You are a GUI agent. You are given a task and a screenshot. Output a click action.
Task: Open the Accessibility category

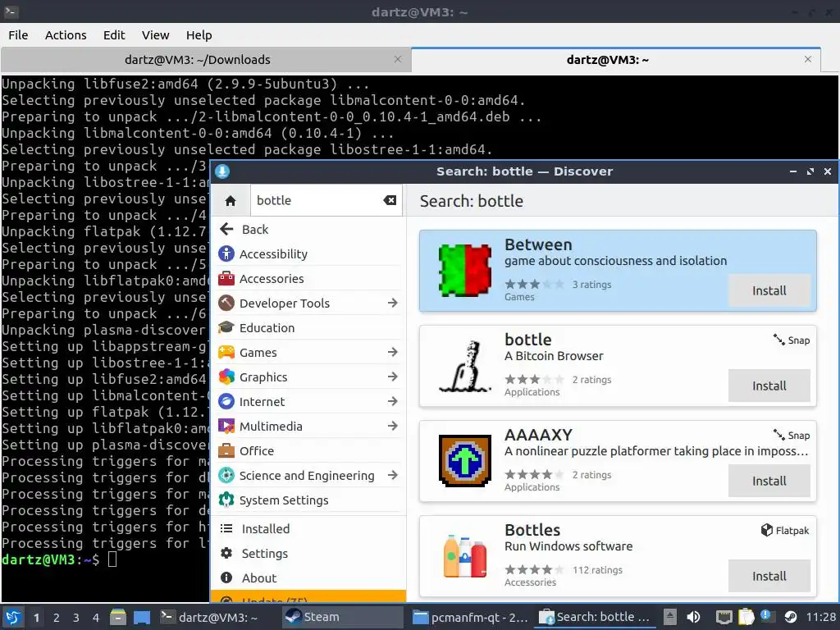(308, 254)
